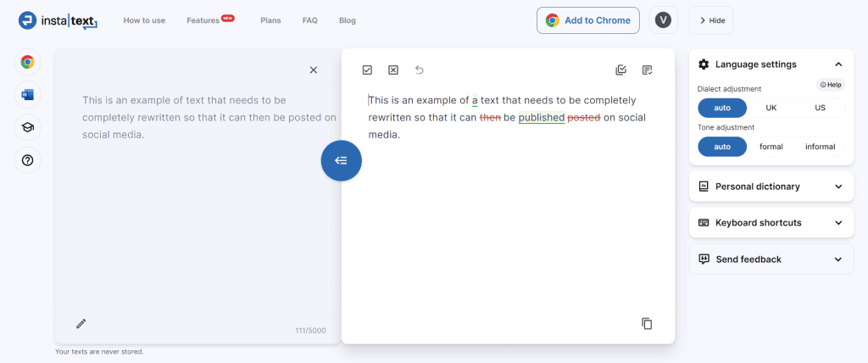The image size is (868, 363).
Task: Click the InstaText logo
Action: (x=58, y=20)
